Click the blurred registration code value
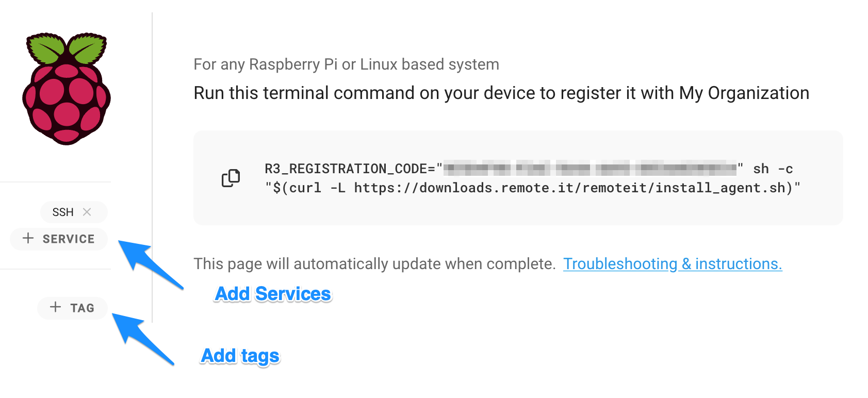The image size is (868, 398). pyautogui.click(x=590, y=168)
